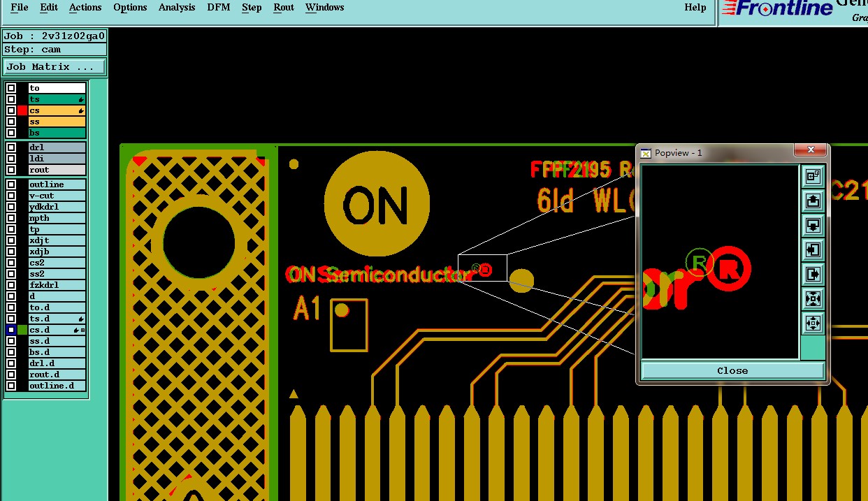
Task: Toggle the checkbox for the outline.d layer
Action: [10, 386]
